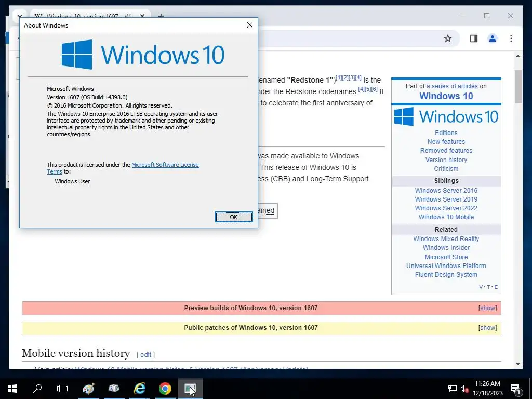Launch Internet Explorer from taskbar
Viewport: 532px width, 399px height.
[139, 389]
